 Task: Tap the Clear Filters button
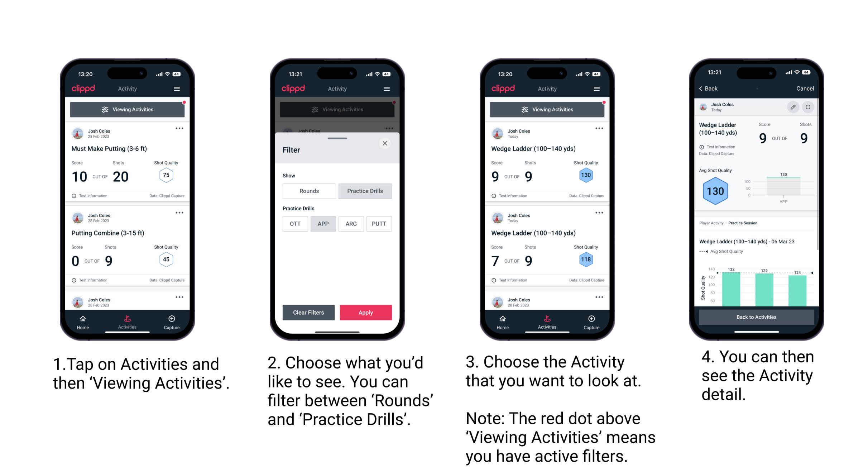(308, 312)
